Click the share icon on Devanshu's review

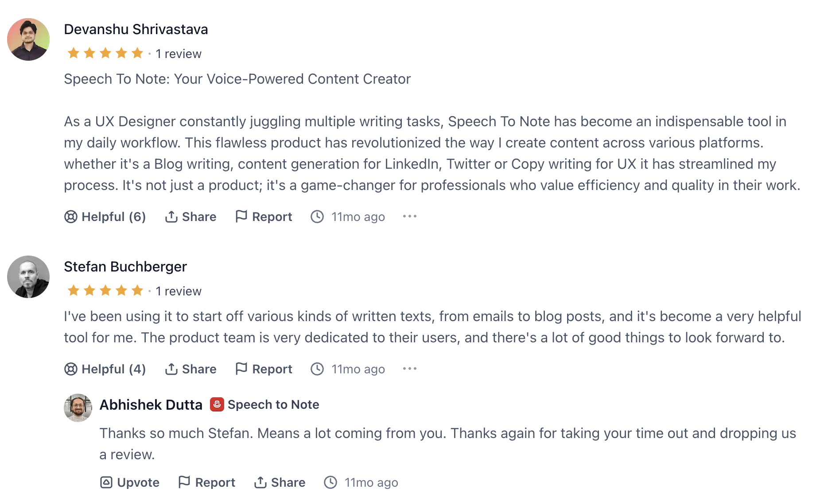(171, 217)
